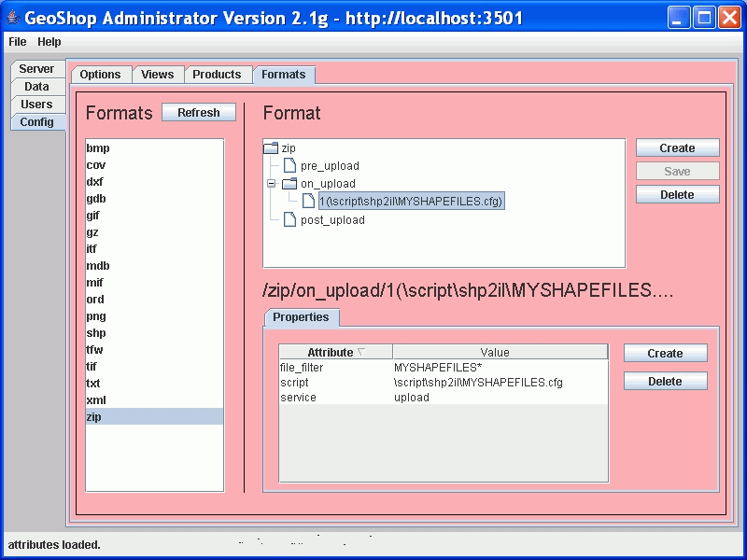Select tfw in the Formats list
The width and height of the screenshot is (747, 560).
click(x=154, y=349)
